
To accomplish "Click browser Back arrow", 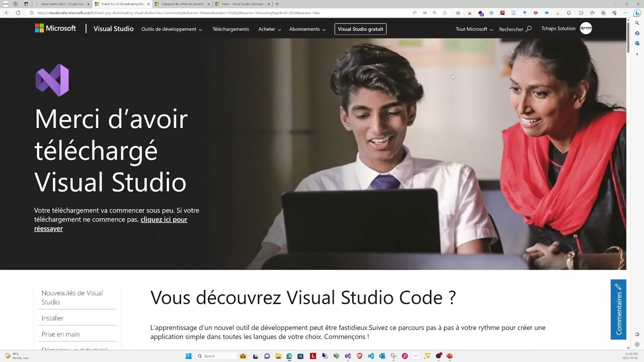I will [7, 13].
